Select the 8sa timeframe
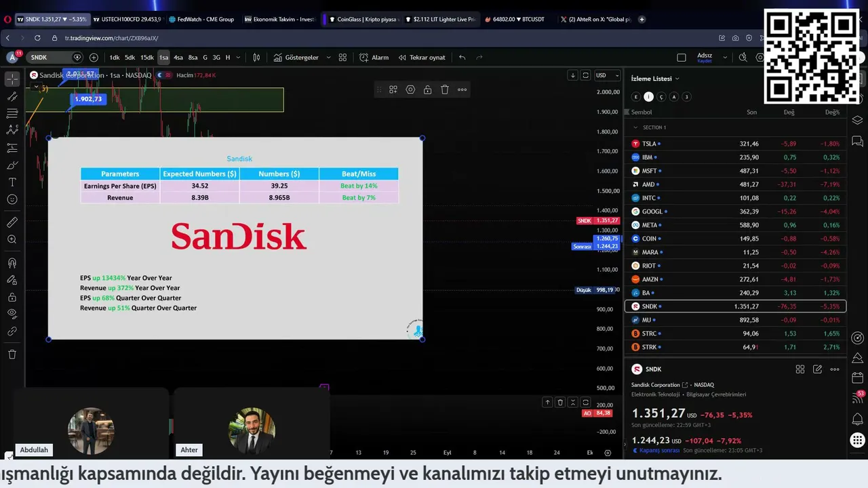The height and width of the screenshot is (488, 868). (x=193, y=58)
